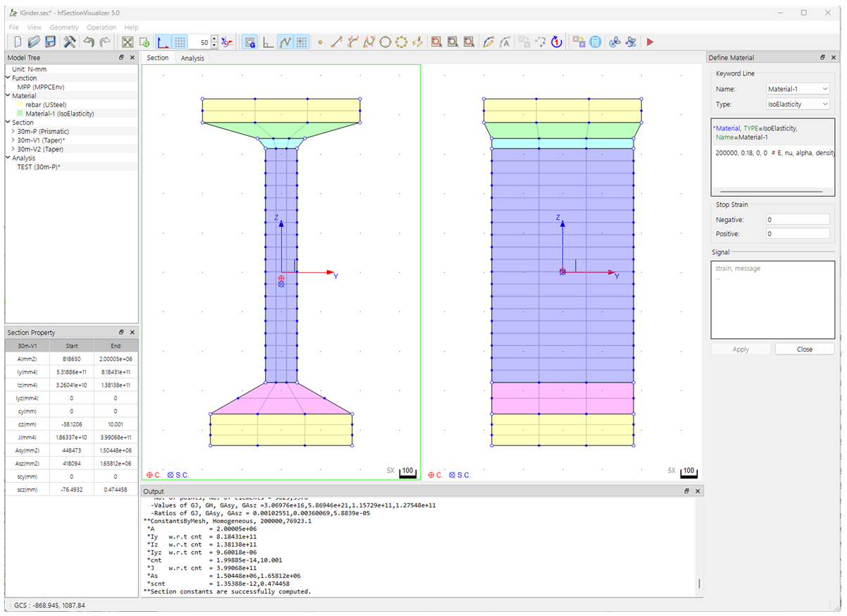Click the first blue fan-shaped icon
The width and height of the screenshot is (847, 616).
(614, 42)
